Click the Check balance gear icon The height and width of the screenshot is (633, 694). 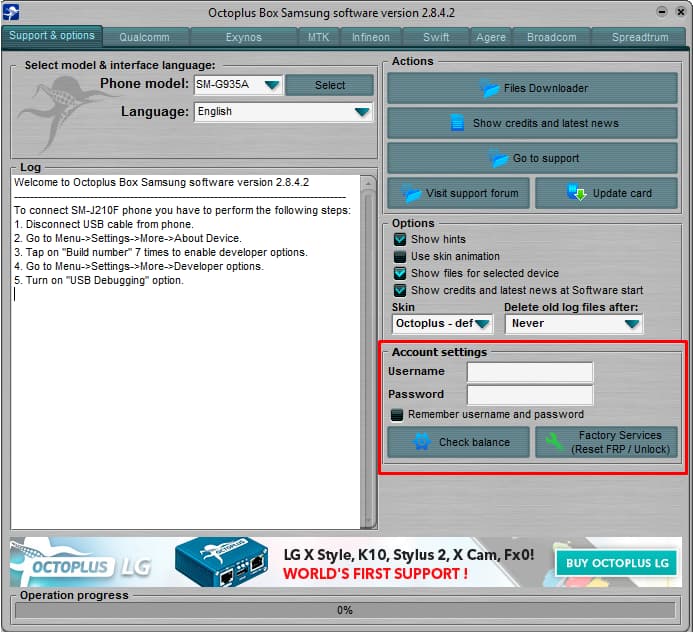pos(422,442)
